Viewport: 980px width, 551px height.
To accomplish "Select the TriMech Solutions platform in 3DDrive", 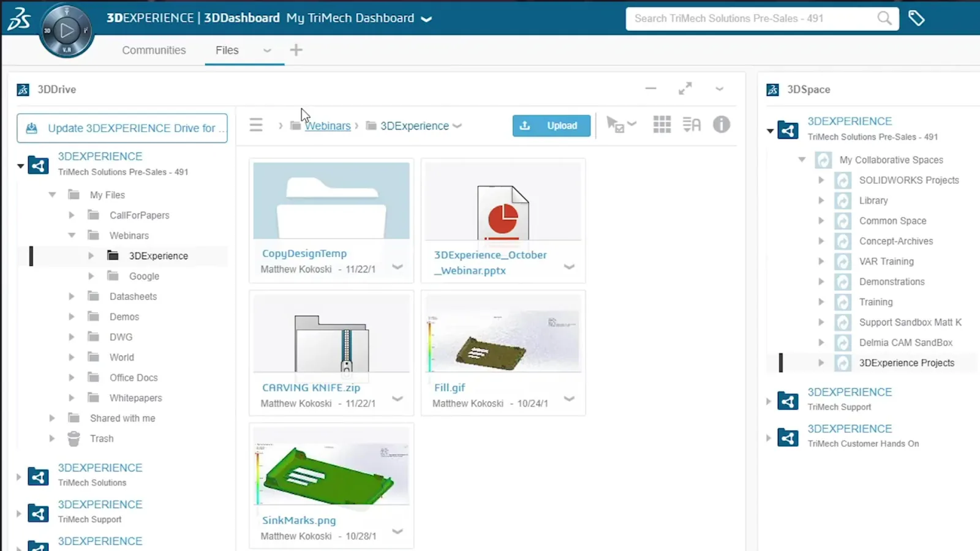I will (x=100, y=474).
